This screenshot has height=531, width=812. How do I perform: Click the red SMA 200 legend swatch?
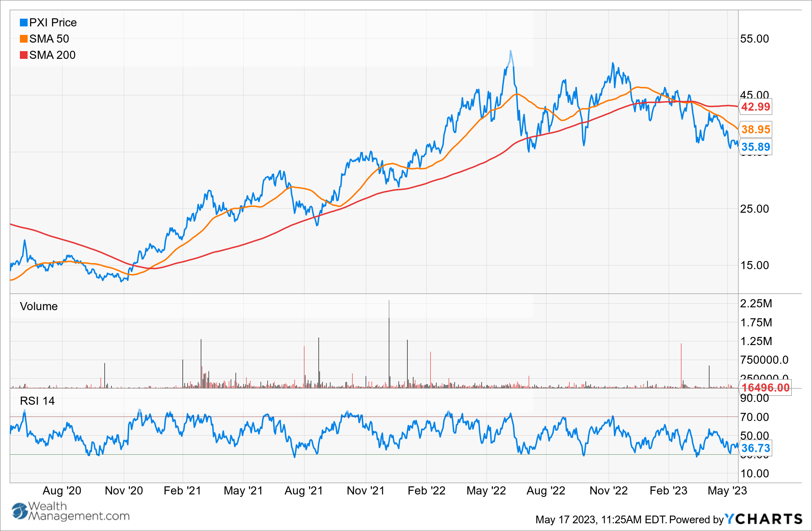(x=24, y=55)
